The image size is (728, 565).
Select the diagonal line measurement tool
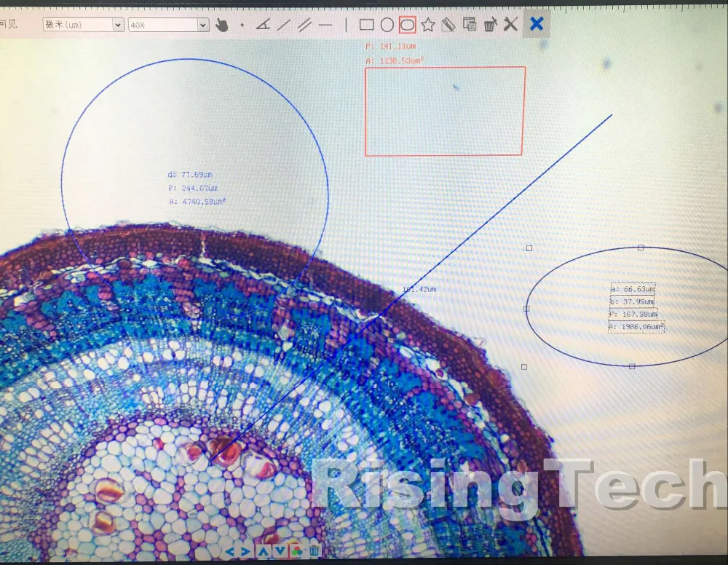click(284, 25)
